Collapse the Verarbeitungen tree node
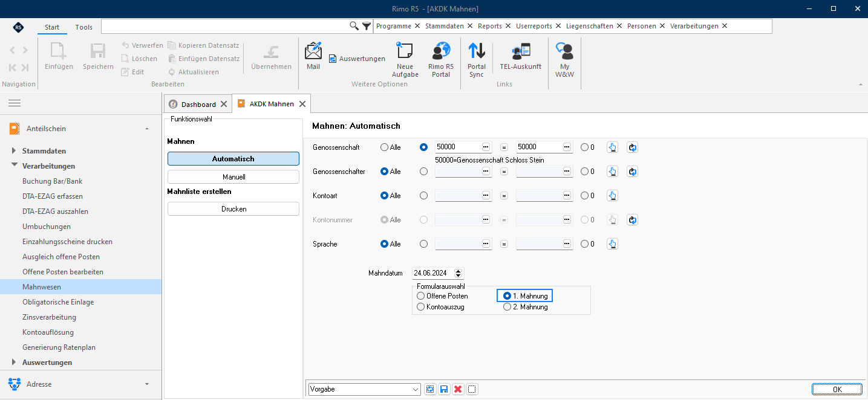This screenshot has width=868, height=400. click(x=15, y=166)
